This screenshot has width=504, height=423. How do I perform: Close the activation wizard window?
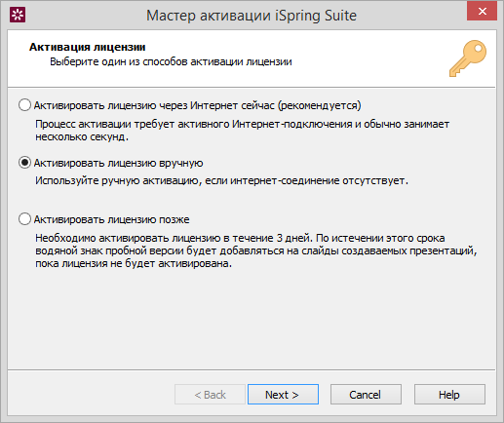pos(483,11)
